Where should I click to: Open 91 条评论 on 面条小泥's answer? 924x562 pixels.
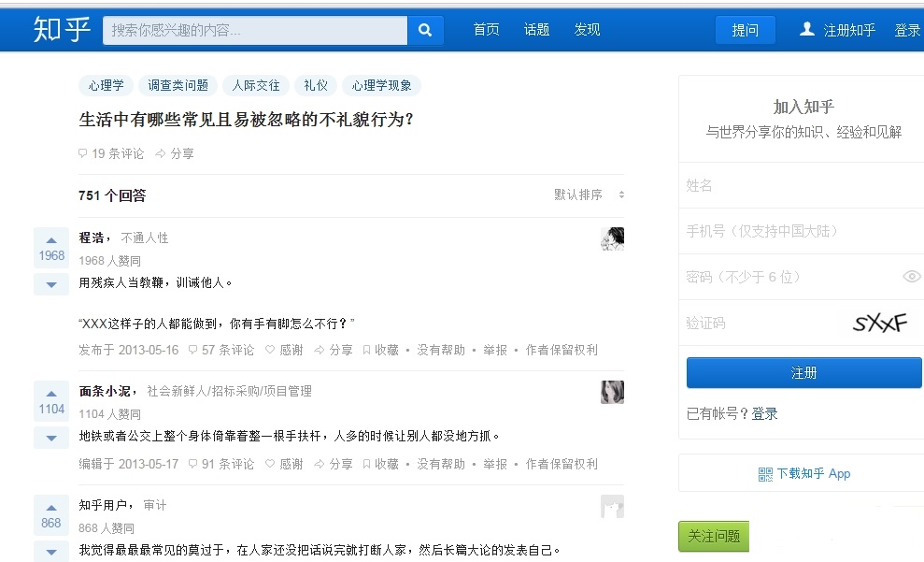pos(221,464)
